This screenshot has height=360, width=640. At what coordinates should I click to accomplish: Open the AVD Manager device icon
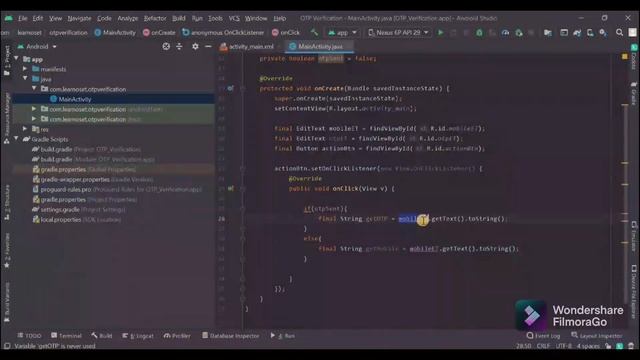(x=590, y=32)
